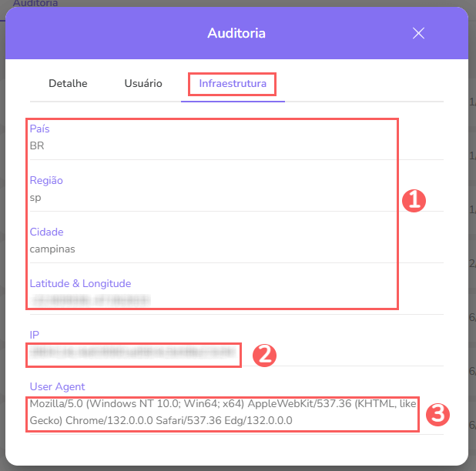Switch to the Detalhe tab
The width and height of the screenshot is (476, 471).
(x=68, y=83)
